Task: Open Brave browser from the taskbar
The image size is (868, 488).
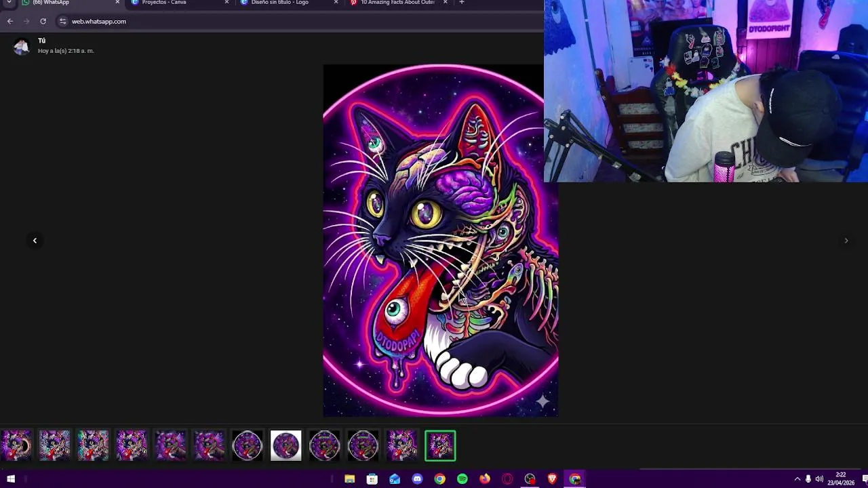Action: pos(552,479)
